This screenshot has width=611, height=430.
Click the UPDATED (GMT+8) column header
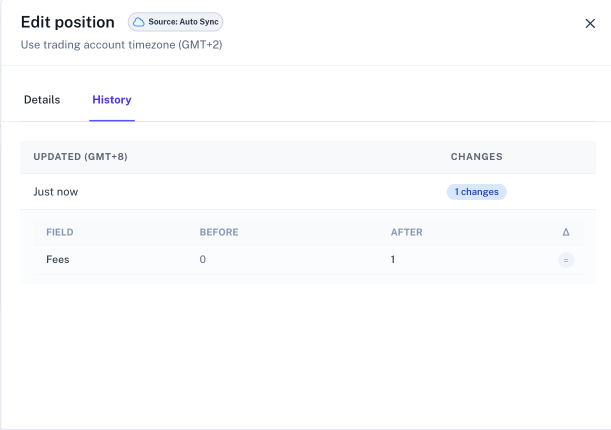(80, 157)
